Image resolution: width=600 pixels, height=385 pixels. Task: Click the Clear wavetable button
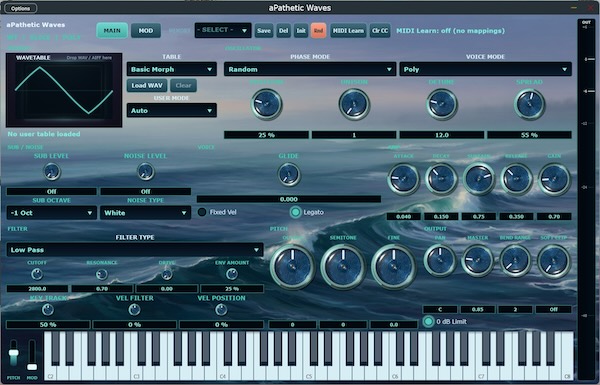[x=183, y=85]
